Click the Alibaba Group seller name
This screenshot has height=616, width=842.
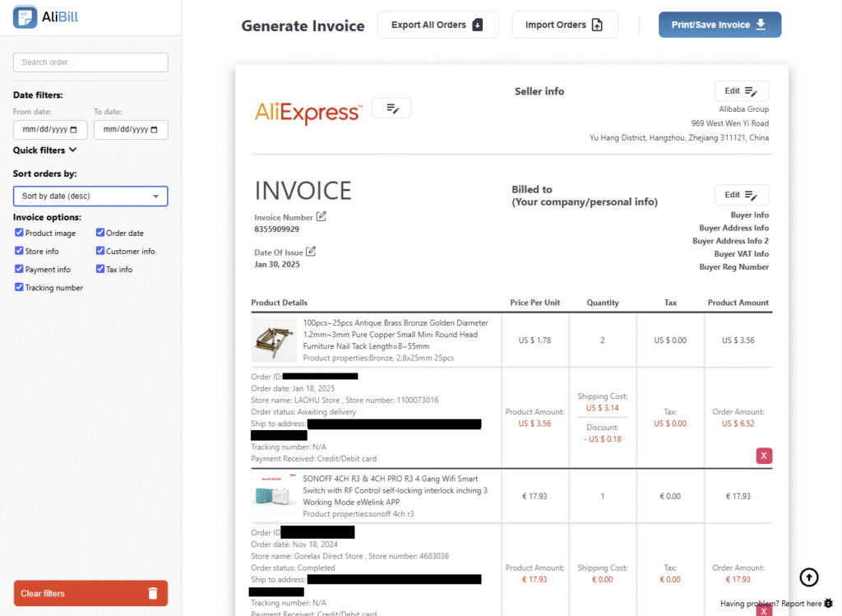coord(743,109)
